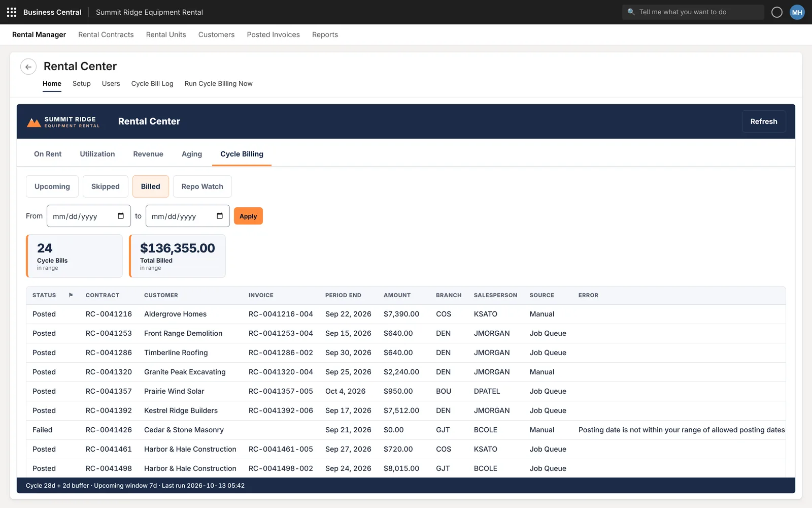Open the Revenue tab

(148, 154)
